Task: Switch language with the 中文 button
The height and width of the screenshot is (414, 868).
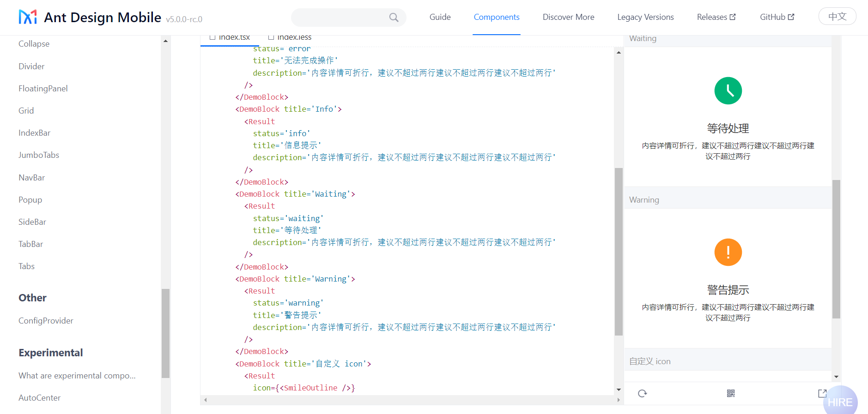Action: click(x=837, y=17)
